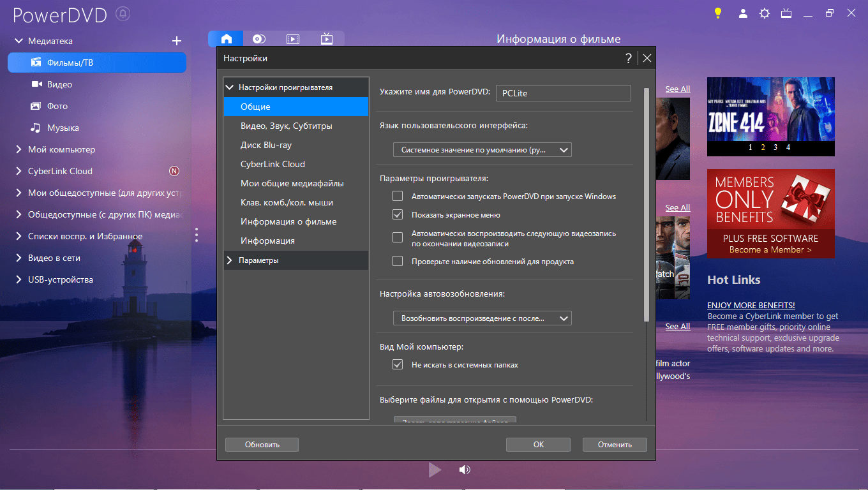Click the Отменить button
The height and width of the screenshot is (490, 868).
(x=615, y=445)
